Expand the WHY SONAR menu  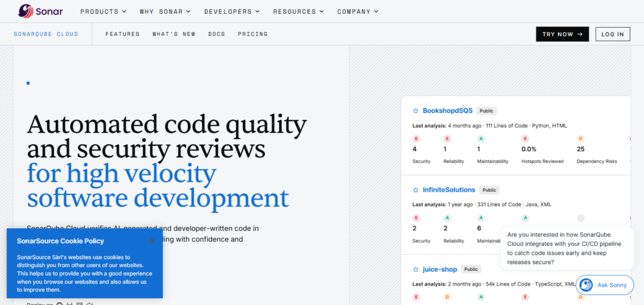click(x=165, y=11)
